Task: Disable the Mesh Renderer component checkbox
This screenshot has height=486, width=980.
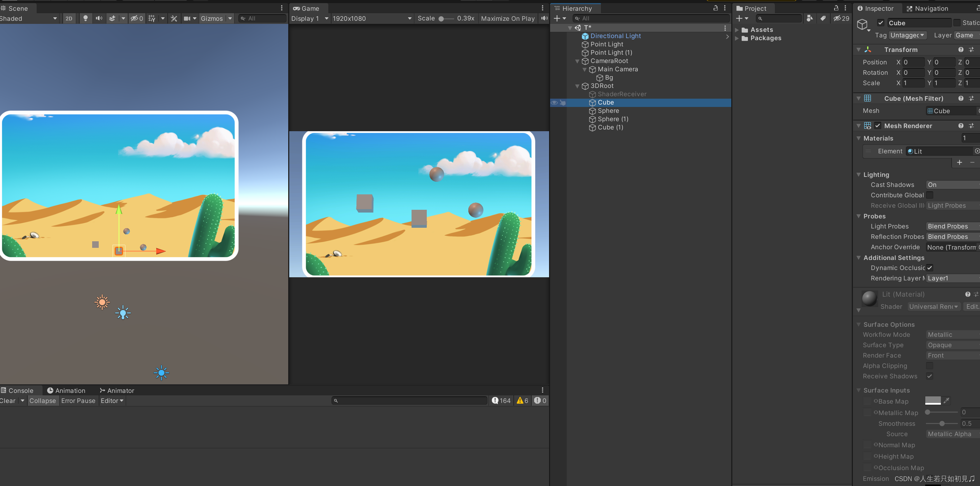Action: pos(878,126)
